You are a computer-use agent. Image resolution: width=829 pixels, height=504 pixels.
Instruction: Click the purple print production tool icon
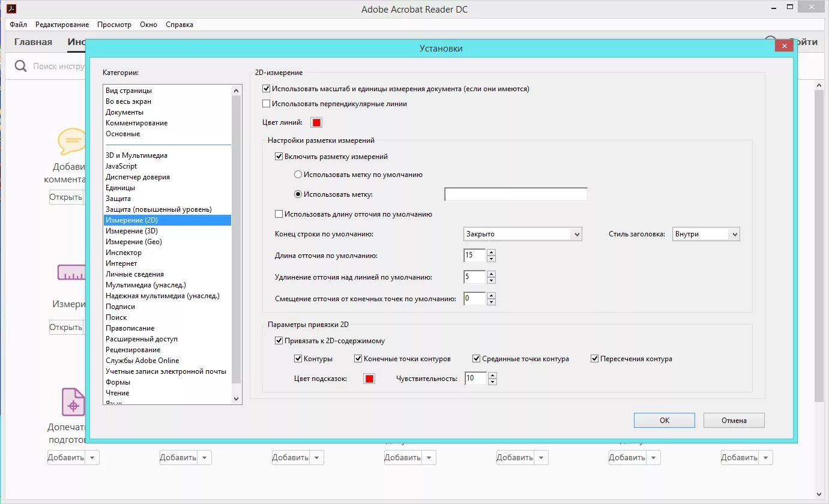point(73,402)
